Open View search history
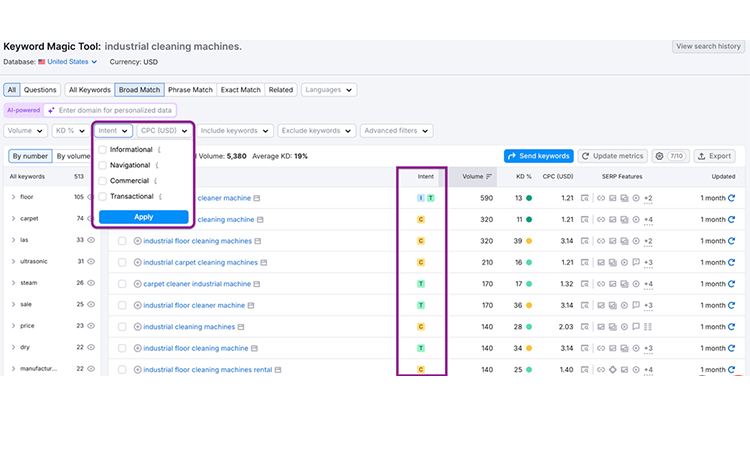The height and width of the screenshot is (450, 750). click(708, 46)
